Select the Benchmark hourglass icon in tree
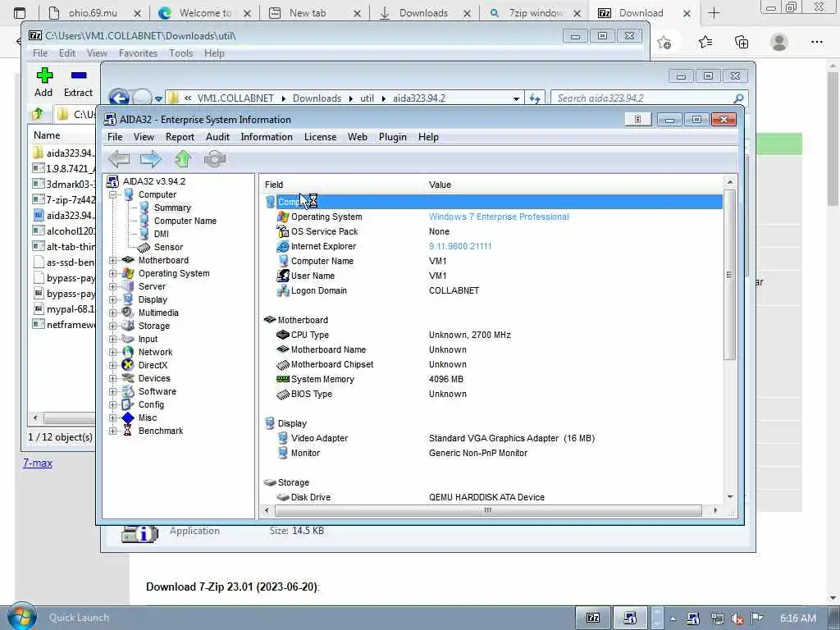 (x=127, y=431)
